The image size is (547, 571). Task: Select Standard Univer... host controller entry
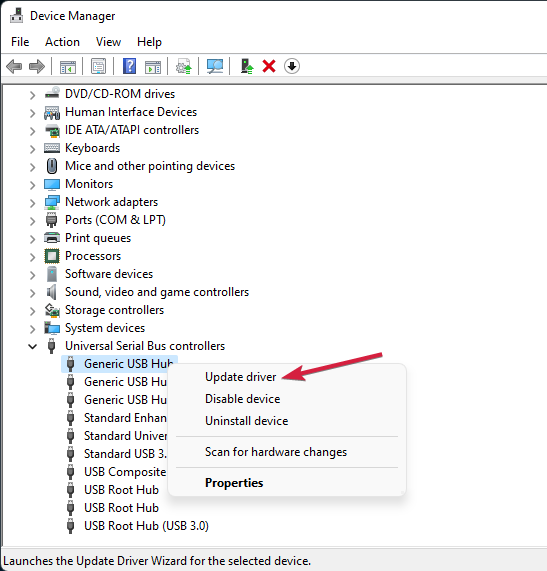125,436
